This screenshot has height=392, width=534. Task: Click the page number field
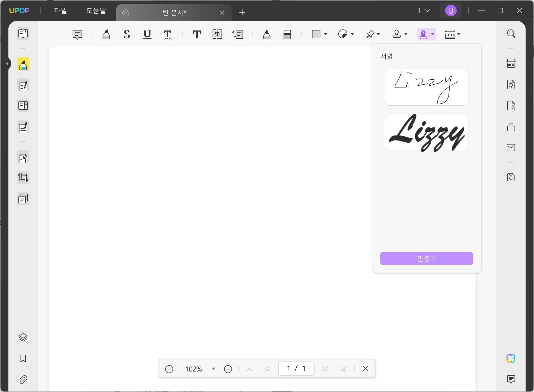(x=296, y=369)
